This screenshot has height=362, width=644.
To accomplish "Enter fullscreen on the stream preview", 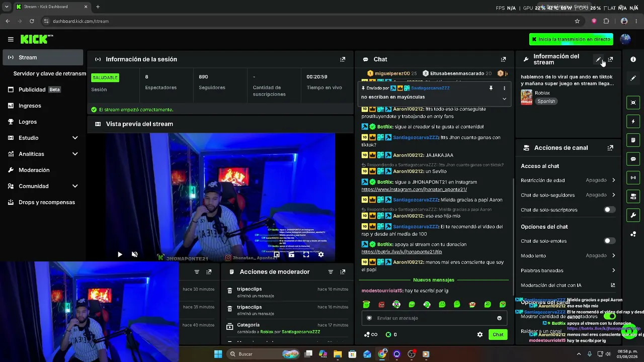I will [306, 254].
